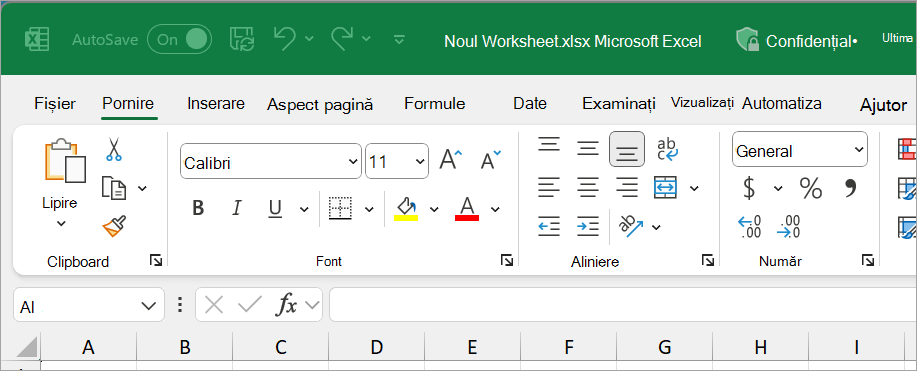Image resolution: width=917 pixels, height=371 pixels.
Task: Switch to the Formule tab
Action: pyautogui.click(x=435, y=104)
